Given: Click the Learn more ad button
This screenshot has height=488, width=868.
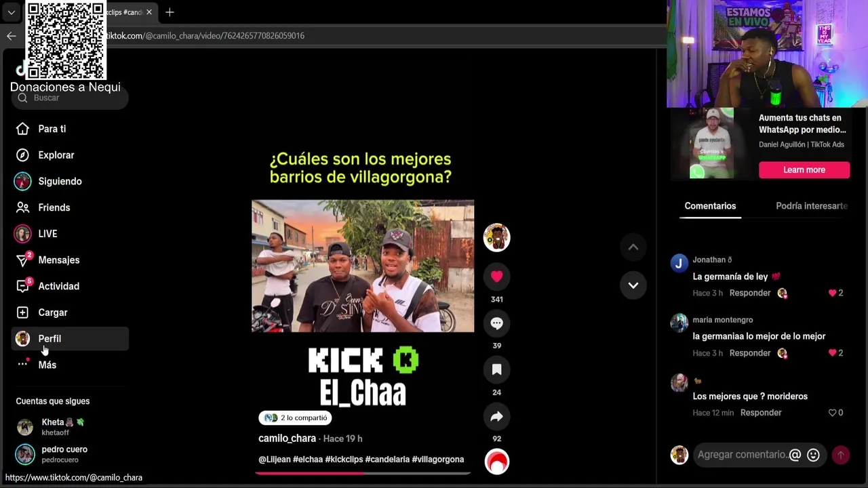Looking at the screenshot, I should (804, 170).
